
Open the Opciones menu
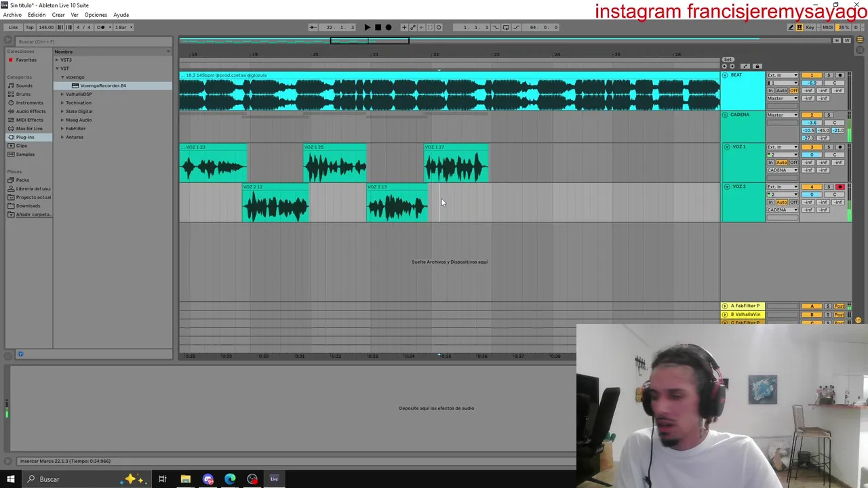[96, 15]
